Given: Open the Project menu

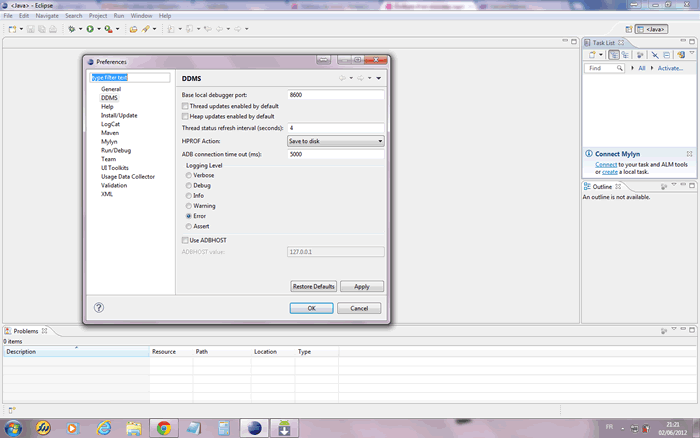Looking at the screenshot, I should tap(98, 16).
